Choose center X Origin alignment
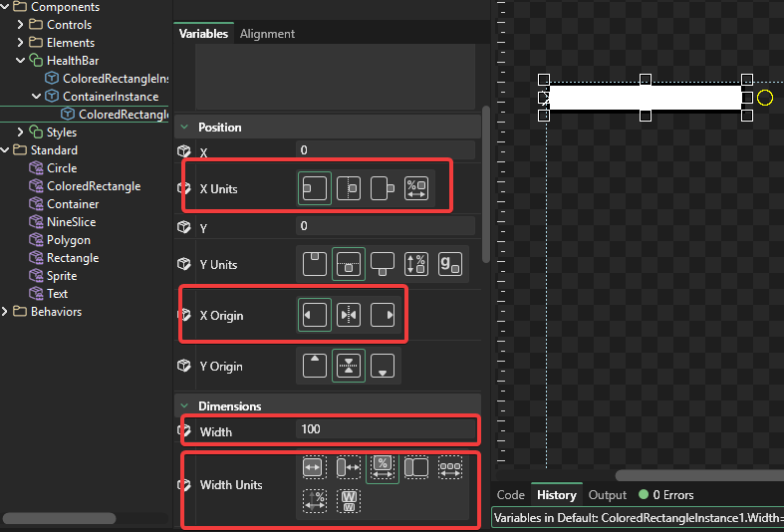 coord(349,315)
